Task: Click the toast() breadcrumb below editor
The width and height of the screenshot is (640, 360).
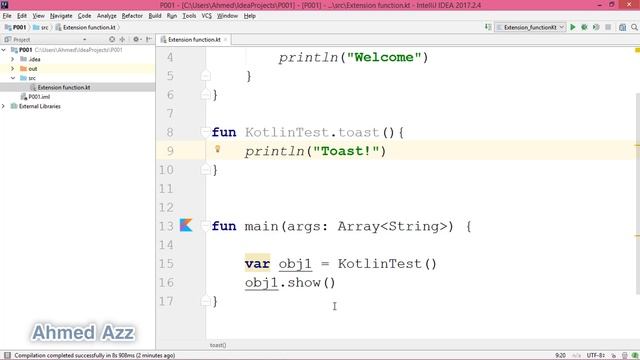Action: [218, 345]
